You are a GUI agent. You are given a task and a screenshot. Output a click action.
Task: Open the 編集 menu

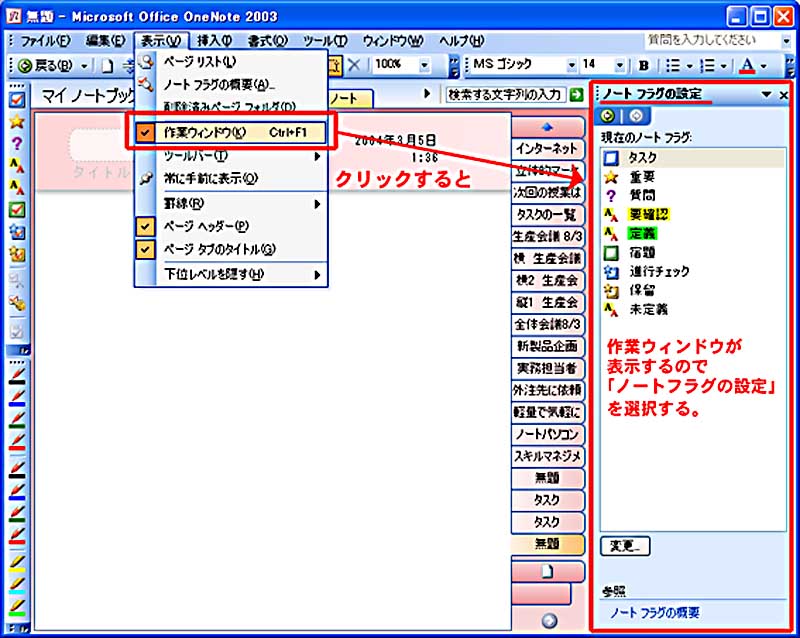click(106, 40)
